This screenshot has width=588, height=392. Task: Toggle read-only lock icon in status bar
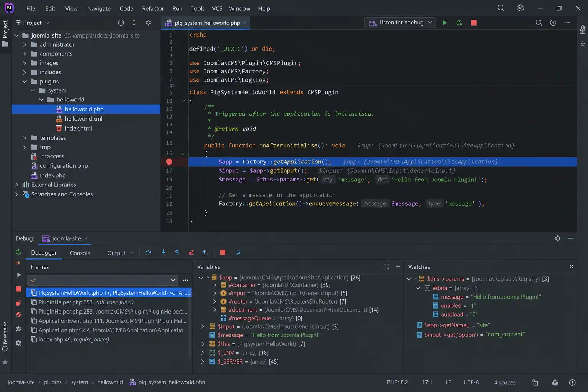536,382
